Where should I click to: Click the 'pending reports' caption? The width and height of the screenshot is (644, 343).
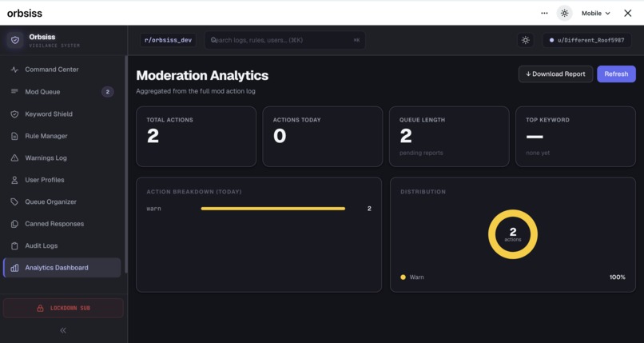click(x=421, y=153)
